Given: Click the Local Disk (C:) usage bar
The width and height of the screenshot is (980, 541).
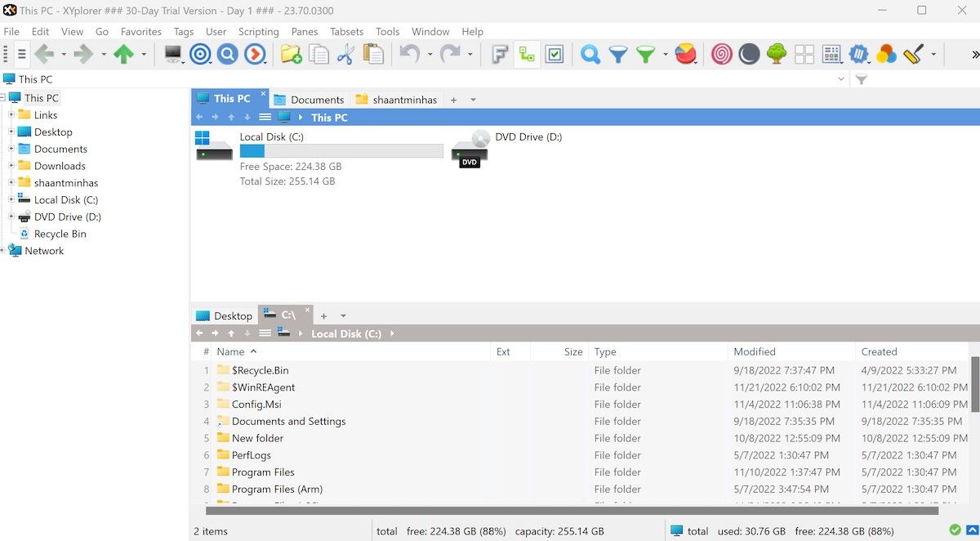Looking at the screenshot, I should [341, 151].
